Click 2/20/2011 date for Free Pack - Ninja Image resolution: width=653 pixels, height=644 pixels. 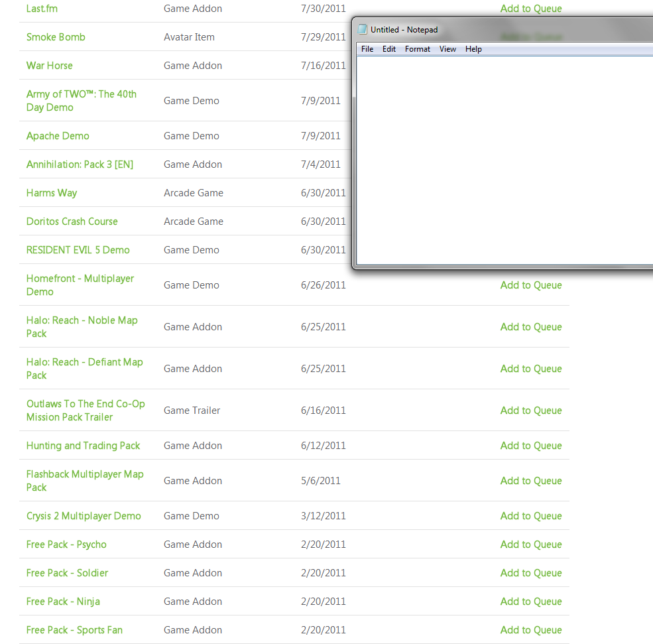tap(323, 602)
